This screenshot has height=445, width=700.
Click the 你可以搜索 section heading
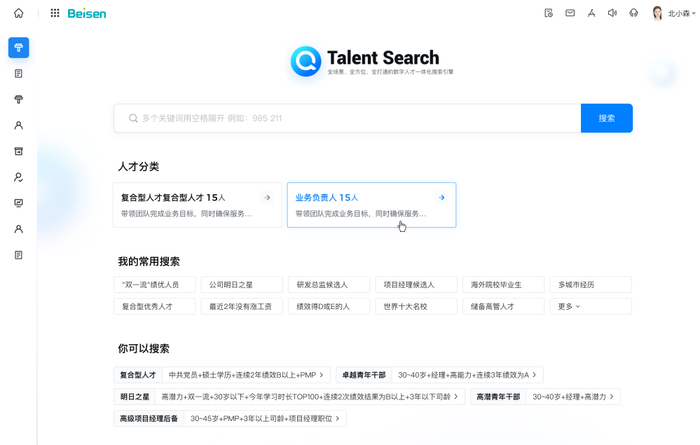(x=144, y=349)
